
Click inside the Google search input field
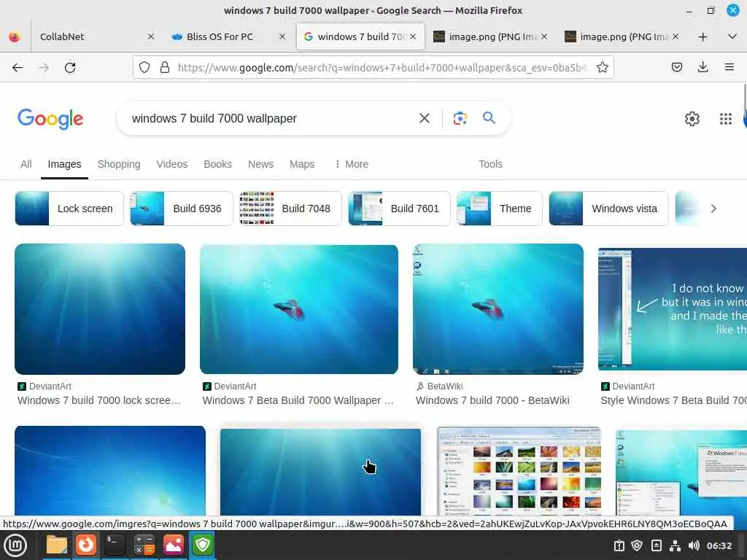pos(269,119)
